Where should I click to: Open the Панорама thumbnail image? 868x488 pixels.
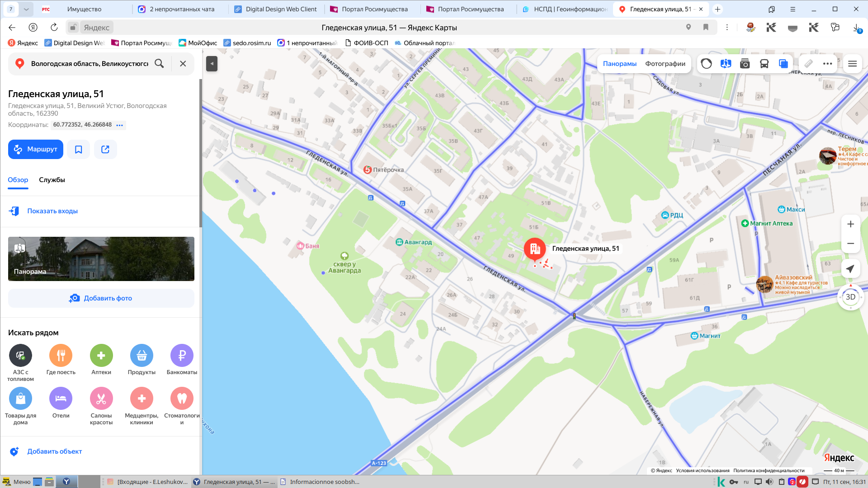coord(101,259)
